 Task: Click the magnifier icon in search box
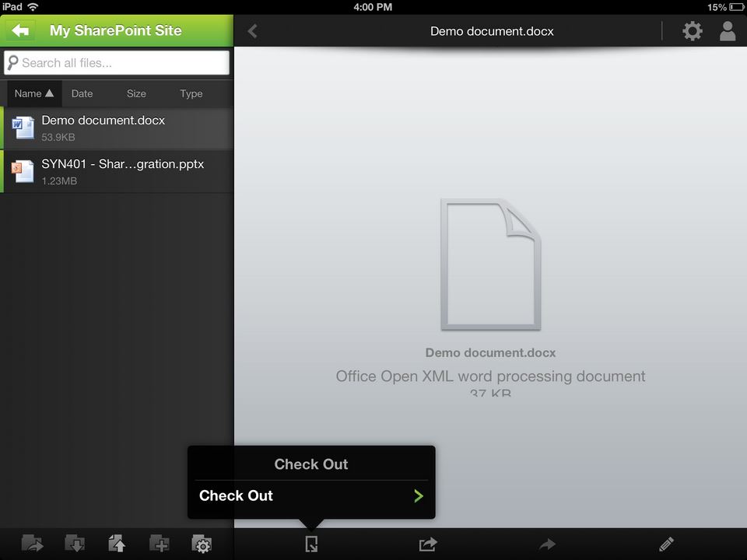pyautogui.click(x=13, y=62)
